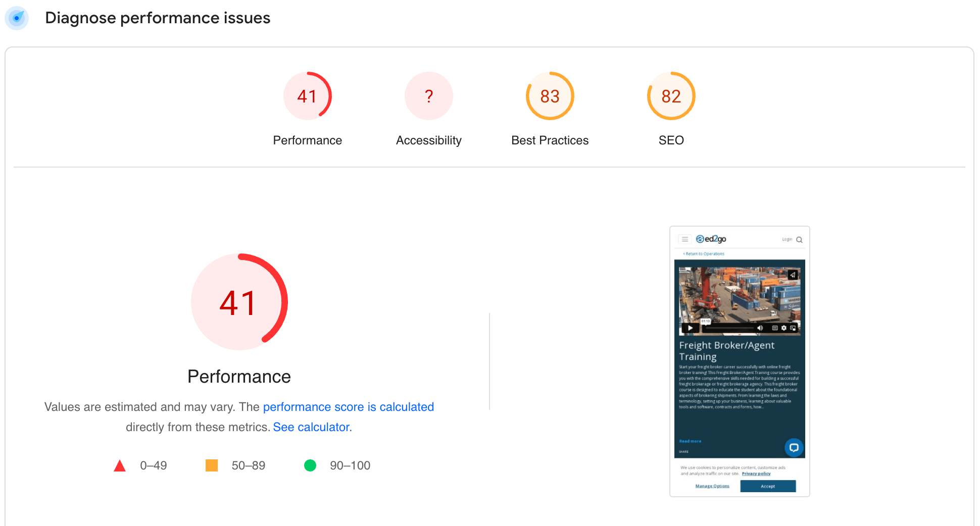Open the hamburger menu in the page preview
Screen dimensions: 980x526
point(685,239)
